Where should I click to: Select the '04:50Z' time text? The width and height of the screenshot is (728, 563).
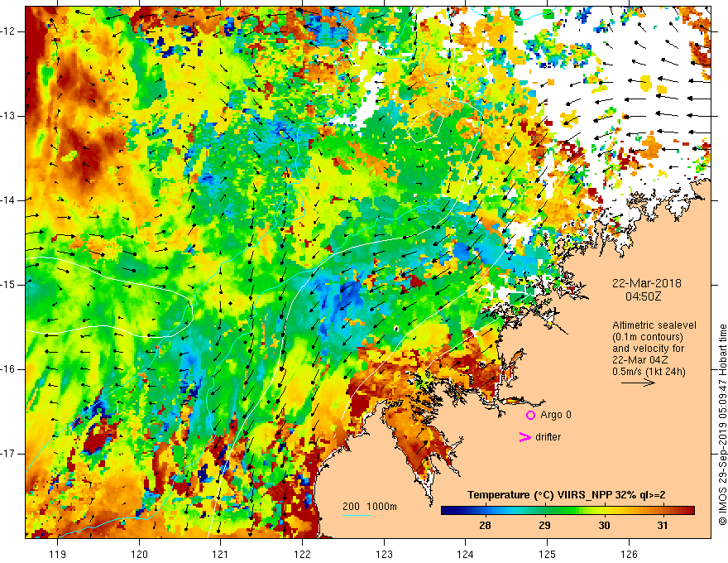coord(643,296)
